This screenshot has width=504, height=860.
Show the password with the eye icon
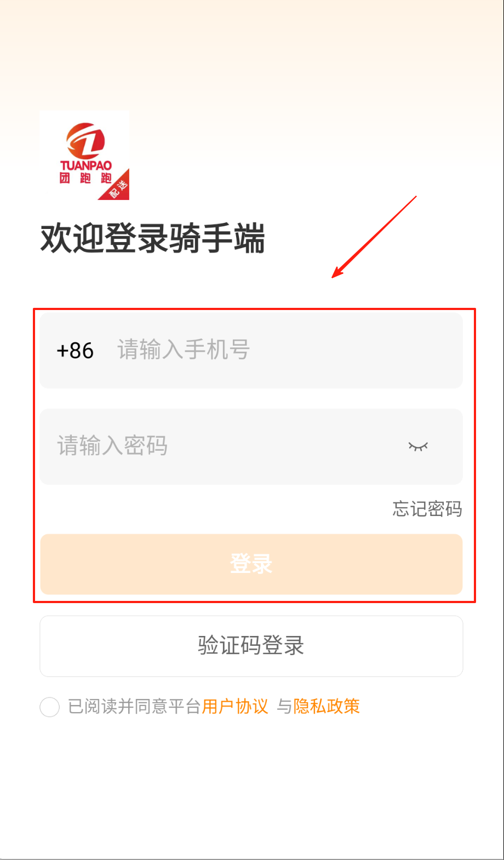click(x=418, y=446)
